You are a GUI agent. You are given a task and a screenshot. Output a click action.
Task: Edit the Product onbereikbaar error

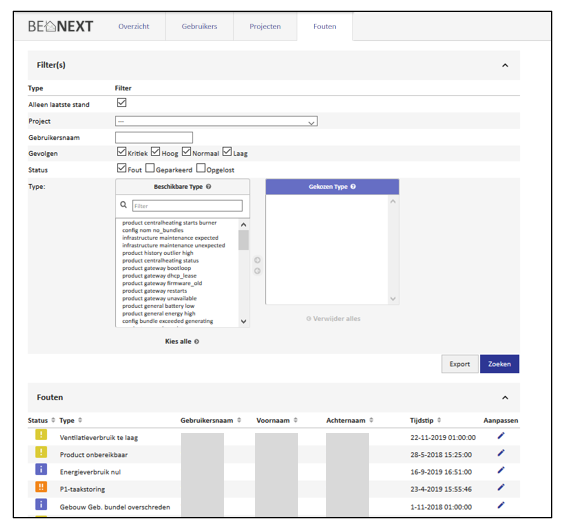501,453
